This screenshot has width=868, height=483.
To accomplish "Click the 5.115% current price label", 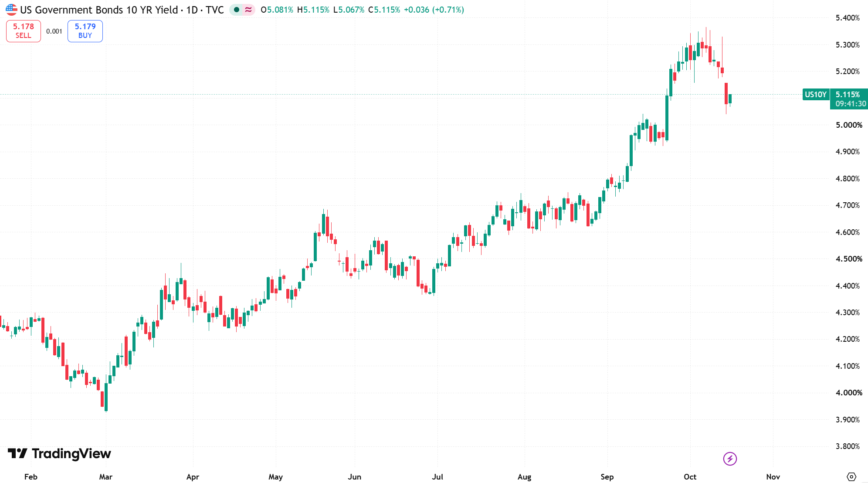I will click(848, 95).
